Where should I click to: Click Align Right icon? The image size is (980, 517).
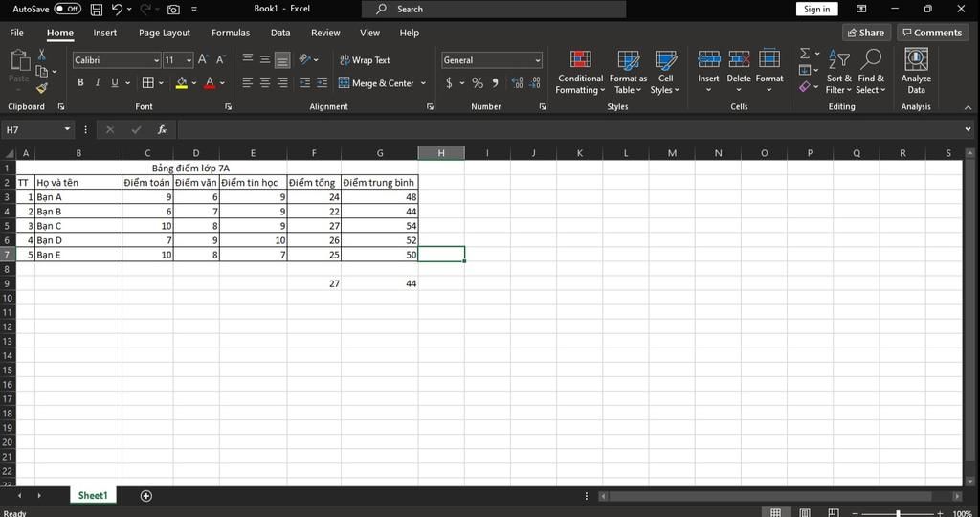pyautogui.click(x=282, y=82)
